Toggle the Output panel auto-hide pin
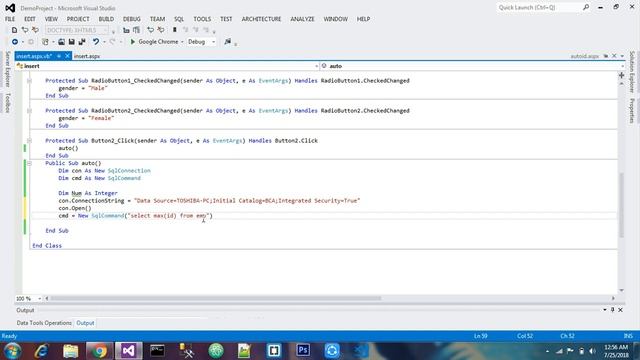The height and width of the screenshot is (360, 640). pyautogui.click(x=612, y=310)
